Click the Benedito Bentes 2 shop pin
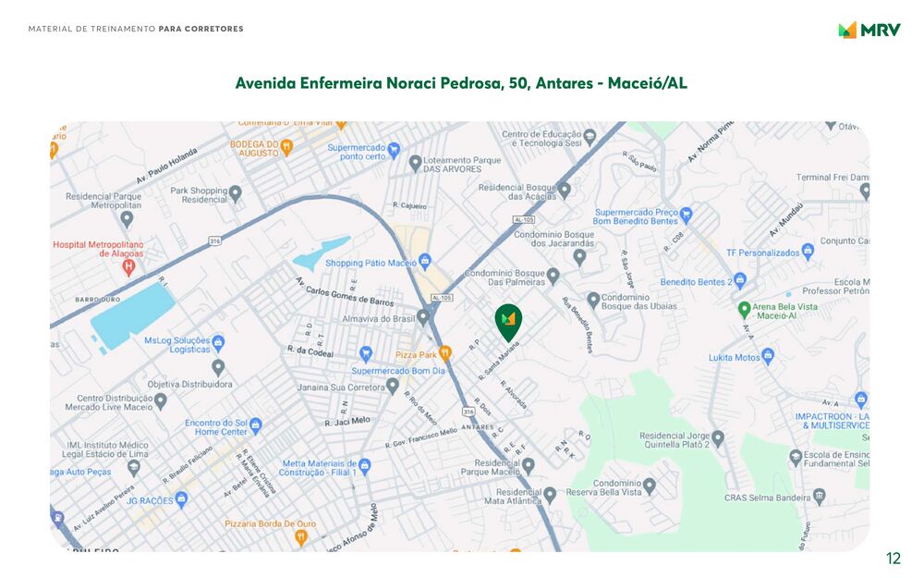This screenshot has width=924, height=578. (740, 280)
